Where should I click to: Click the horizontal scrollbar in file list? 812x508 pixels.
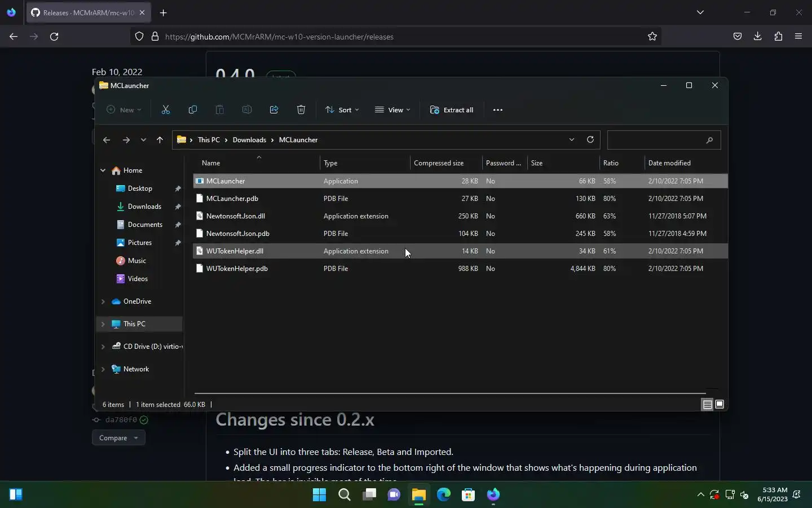450,393
